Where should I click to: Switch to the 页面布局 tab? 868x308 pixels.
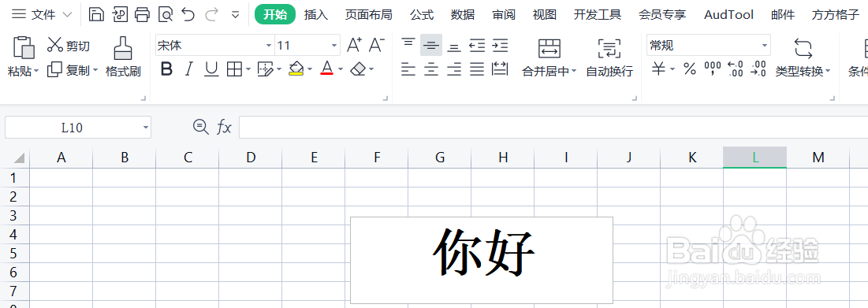(369, 15)
